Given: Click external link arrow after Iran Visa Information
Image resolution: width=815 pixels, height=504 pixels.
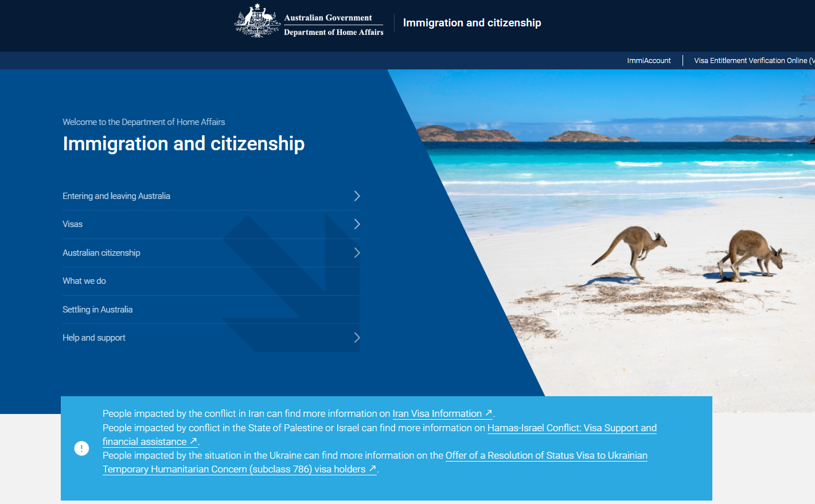Looking at the screenshot, I should (489, 413).
